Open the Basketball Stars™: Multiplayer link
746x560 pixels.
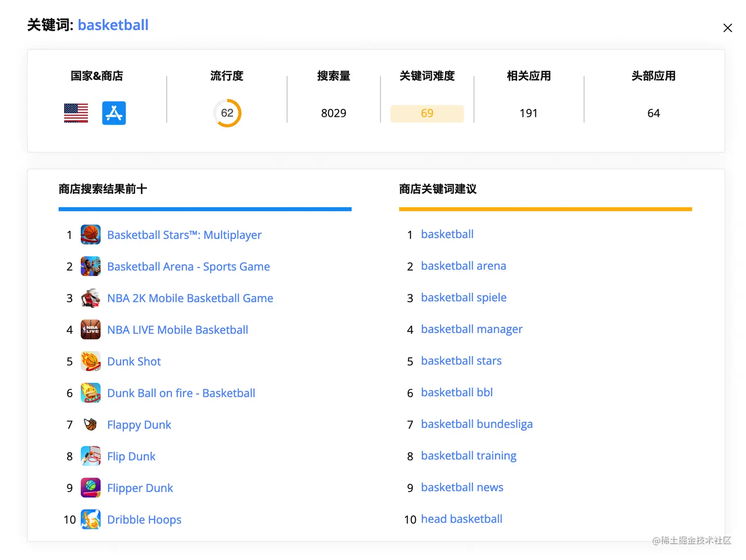[x=185, y=235]
